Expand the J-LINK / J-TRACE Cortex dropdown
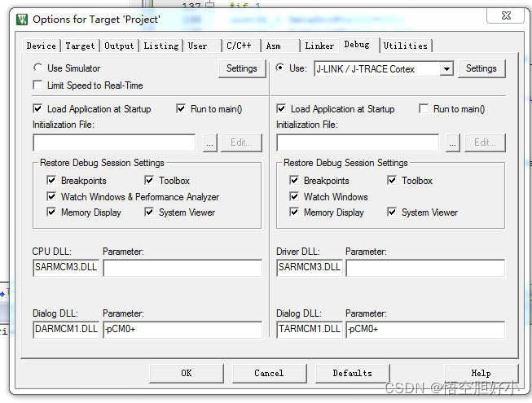Image resolution: width=532 pixels, height=403 pixels. pyautogui.click(x=446, y=69)
